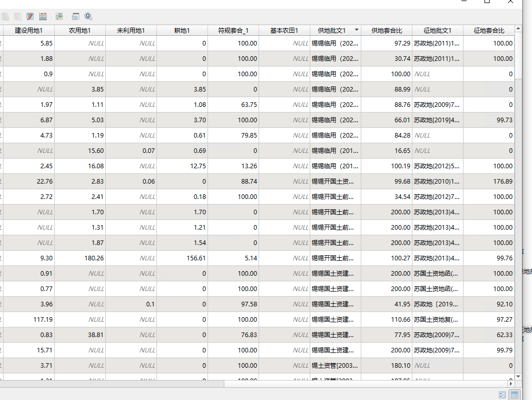Click the greyed new field icon

pos(5,16)
